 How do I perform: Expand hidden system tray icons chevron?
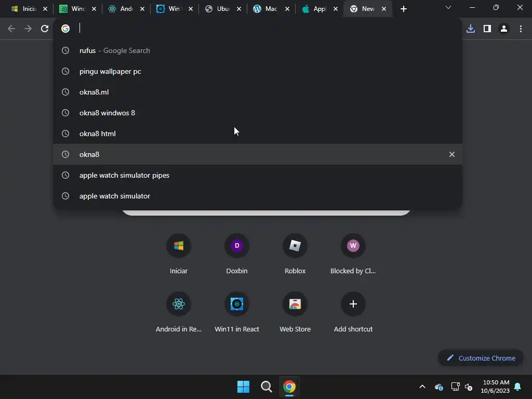422,387
